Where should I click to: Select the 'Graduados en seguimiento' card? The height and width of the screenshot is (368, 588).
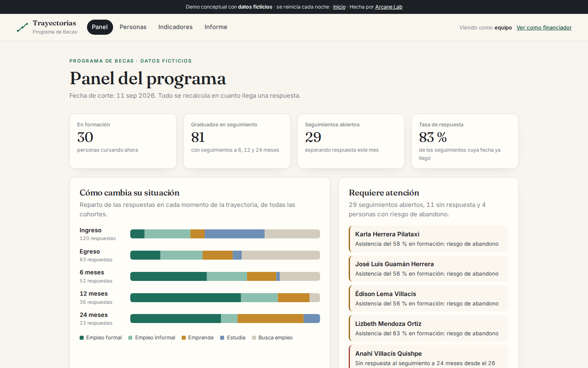(237, 141)
